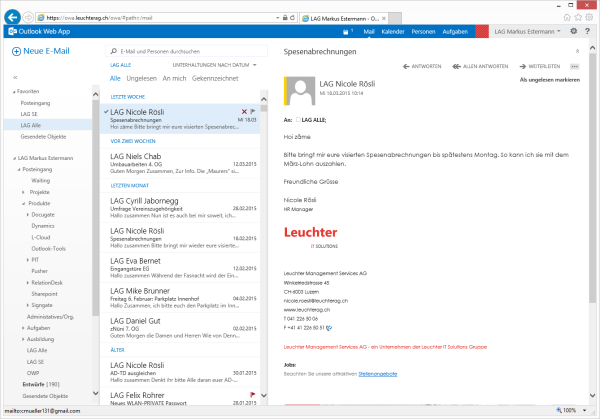Click the Outlook Web App logo
600x419 pixels.
pyautogui.click(x=39, y=31)
